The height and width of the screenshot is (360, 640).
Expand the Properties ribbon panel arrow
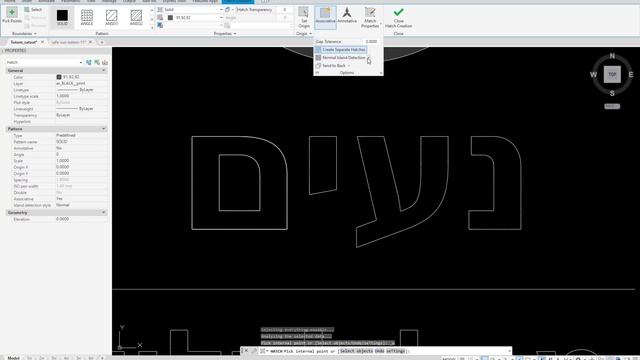coord(235,34)
